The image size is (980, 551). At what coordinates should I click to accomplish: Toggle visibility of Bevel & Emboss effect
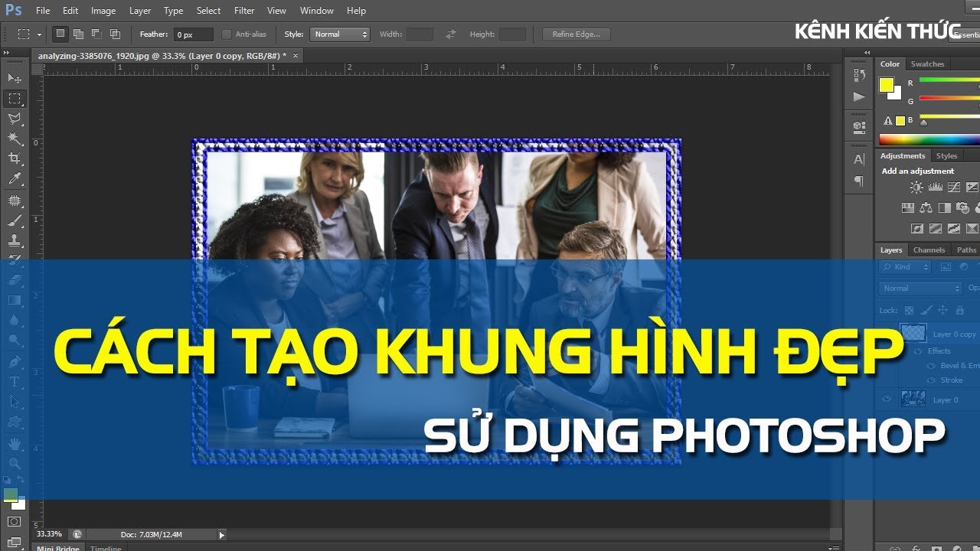[x=932, y=366]
